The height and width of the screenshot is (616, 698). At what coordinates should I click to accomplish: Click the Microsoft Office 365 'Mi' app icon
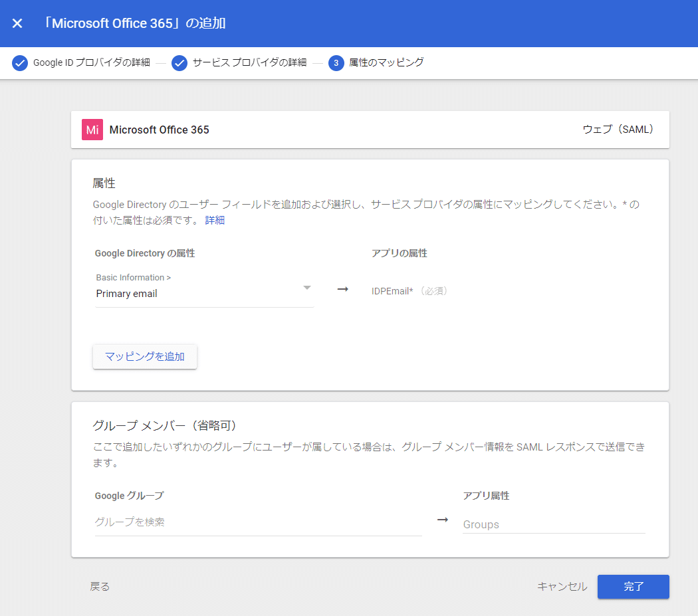pos(92,130)
